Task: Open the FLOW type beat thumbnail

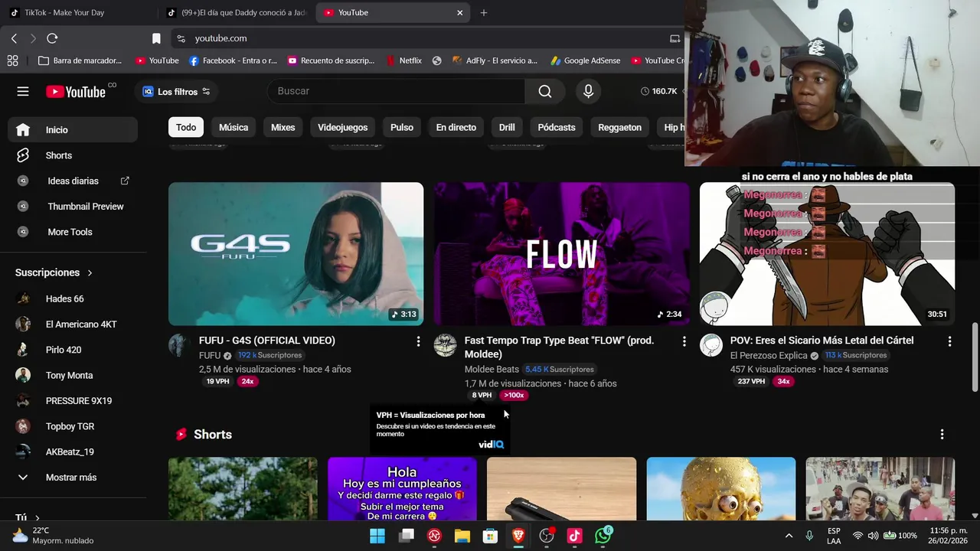Action: [x=561, y=254]
